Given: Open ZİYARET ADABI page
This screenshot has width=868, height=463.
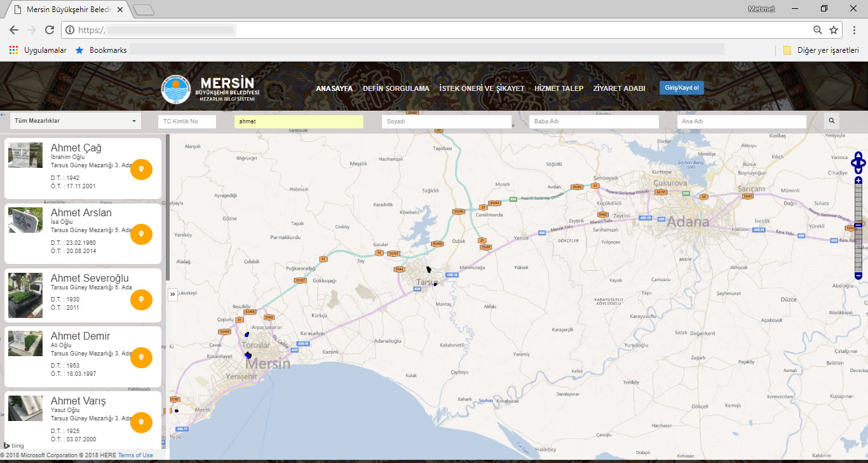Looking at the screenshot, I should [x=619, y=88].
